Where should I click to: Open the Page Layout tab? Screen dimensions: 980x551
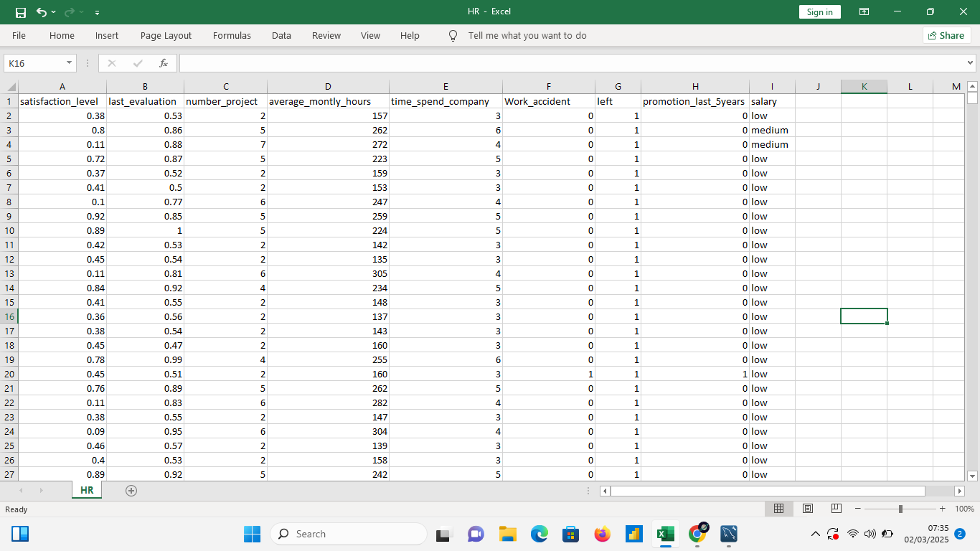click(x=166, y=35)
